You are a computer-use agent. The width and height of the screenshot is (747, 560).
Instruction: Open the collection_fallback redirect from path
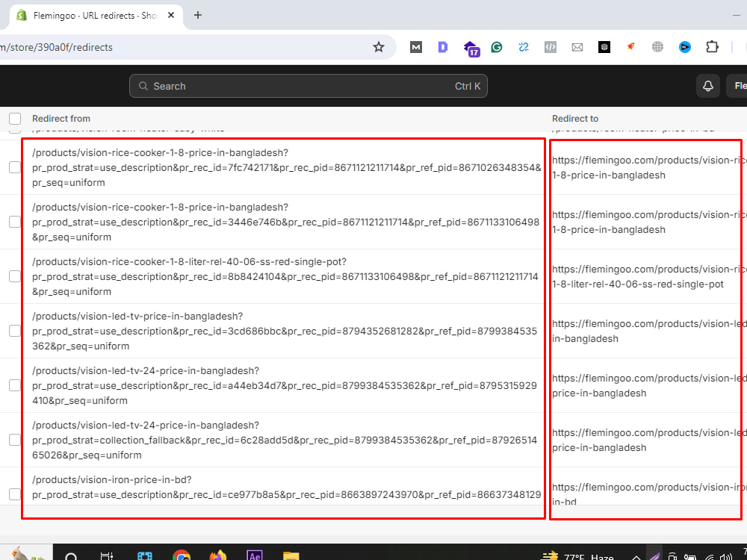285,440
